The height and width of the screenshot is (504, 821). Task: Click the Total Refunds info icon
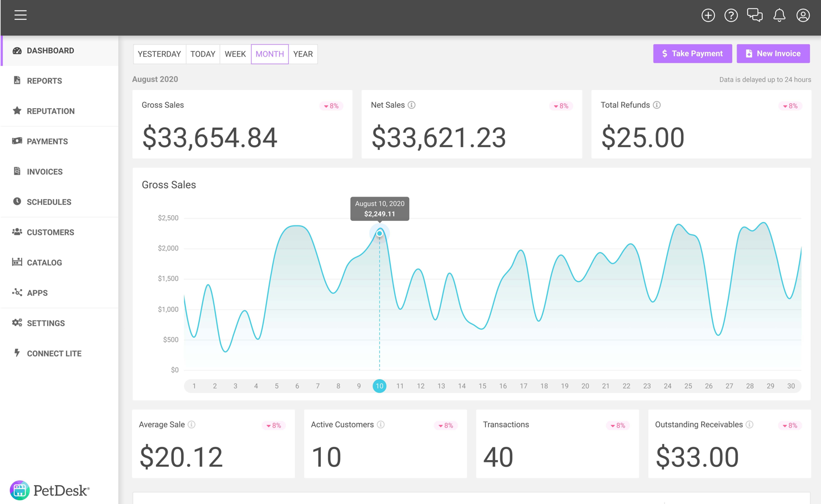(657, 105)
